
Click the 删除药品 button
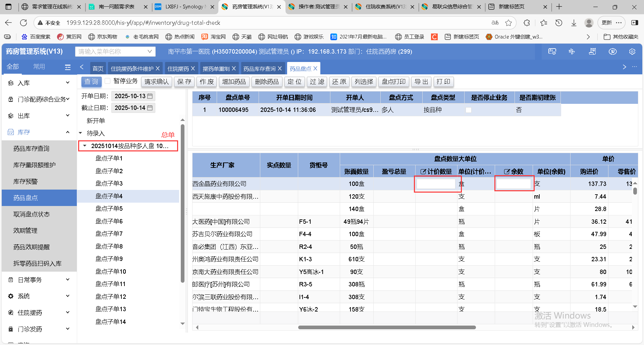267,82
